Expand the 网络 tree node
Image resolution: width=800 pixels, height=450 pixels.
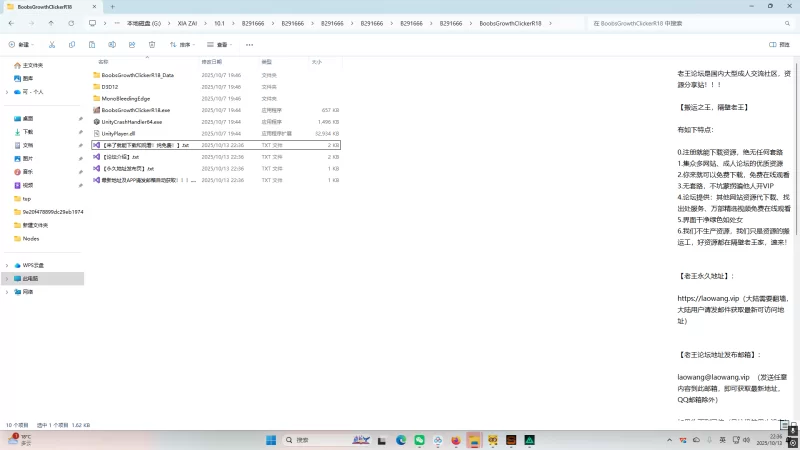(x=7, y=292)
